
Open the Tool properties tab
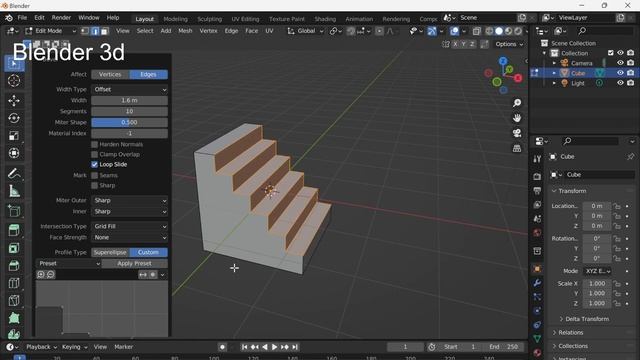pyautogui.click(x=537, y=159)
